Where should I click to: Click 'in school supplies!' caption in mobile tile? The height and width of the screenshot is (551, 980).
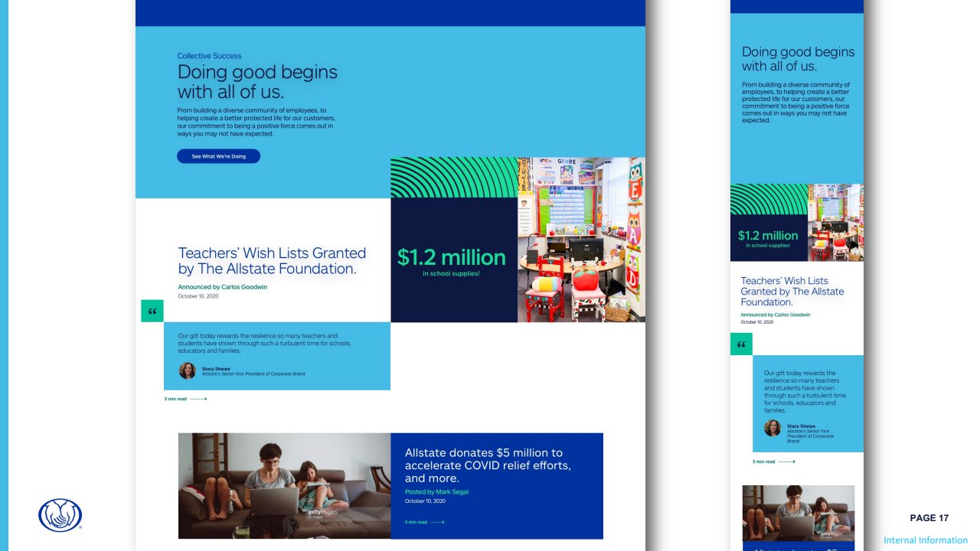pyautogui.click(x=768, y=246)
